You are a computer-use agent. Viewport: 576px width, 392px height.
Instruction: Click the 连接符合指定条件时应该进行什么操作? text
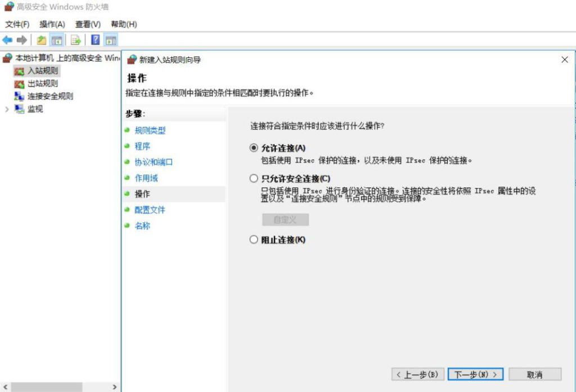[317, 126]
